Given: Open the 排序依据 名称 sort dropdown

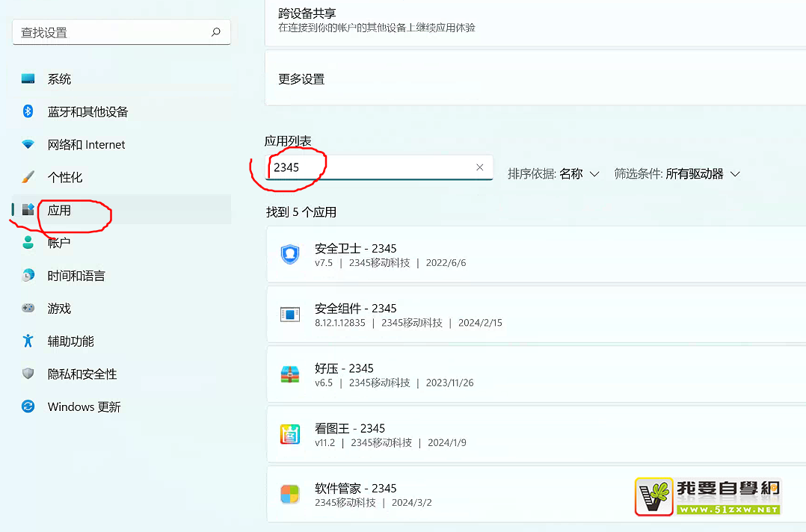Looking at the screenshot, I should pos(554,173).
